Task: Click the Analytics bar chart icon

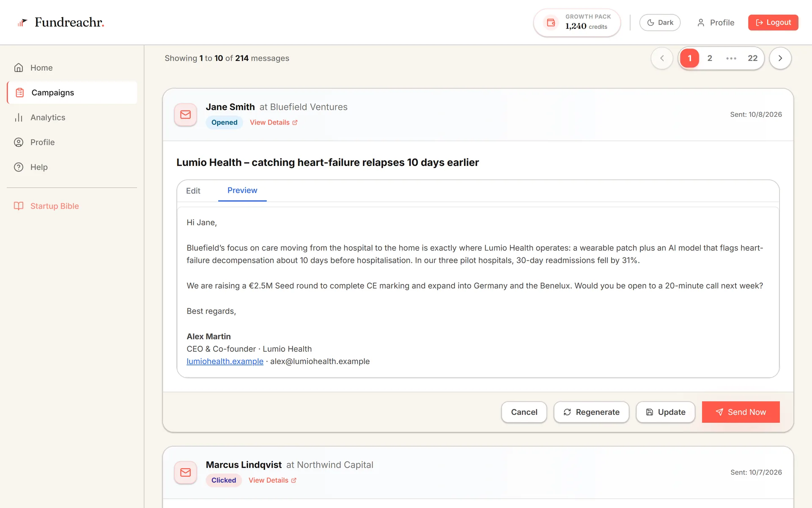Action: click(19, 118)
